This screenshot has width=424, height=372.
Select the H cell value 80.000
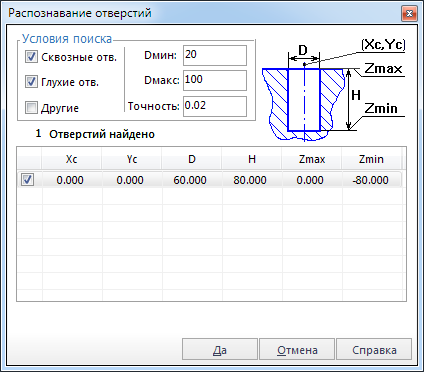click(250, 180)
